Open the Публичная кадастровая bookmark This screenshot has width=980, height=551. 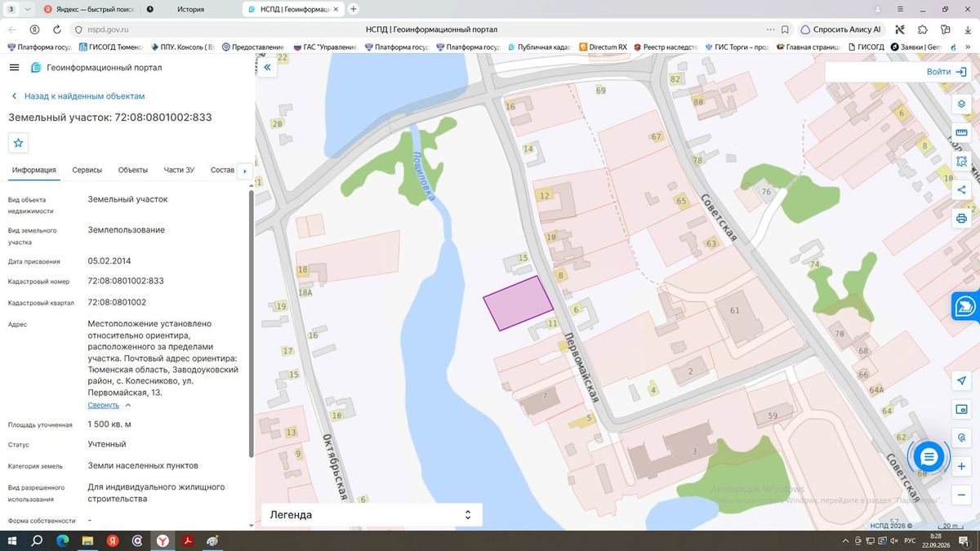click(538, 47)
